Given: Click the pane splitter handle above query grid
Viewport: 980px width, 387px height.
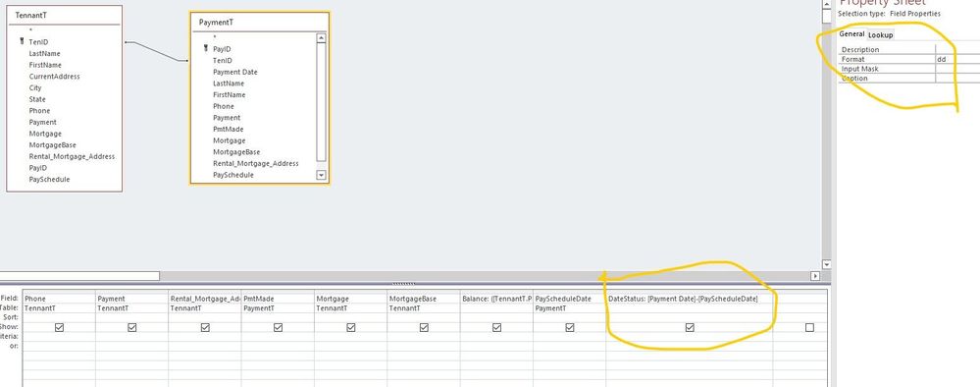Looking at the screenshot, I should pyautogui.click(x=403, y=284).
